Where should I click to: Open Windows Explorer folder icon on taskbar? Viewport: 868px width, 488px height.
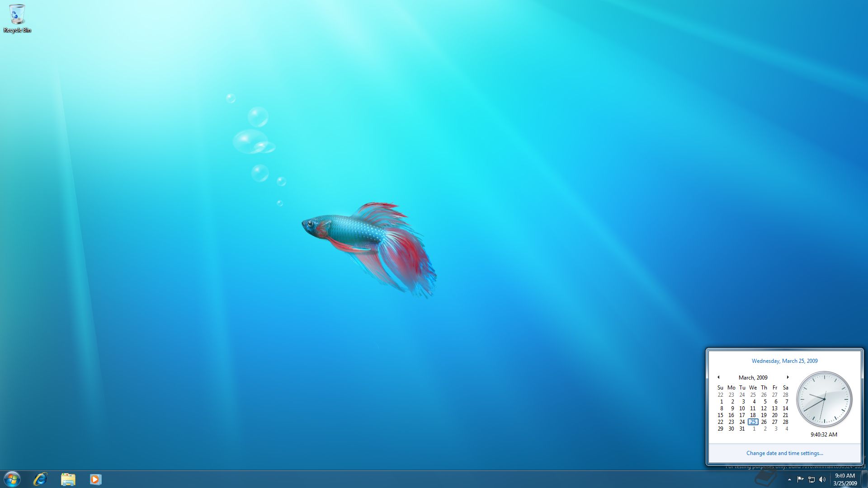click(68, 479)
